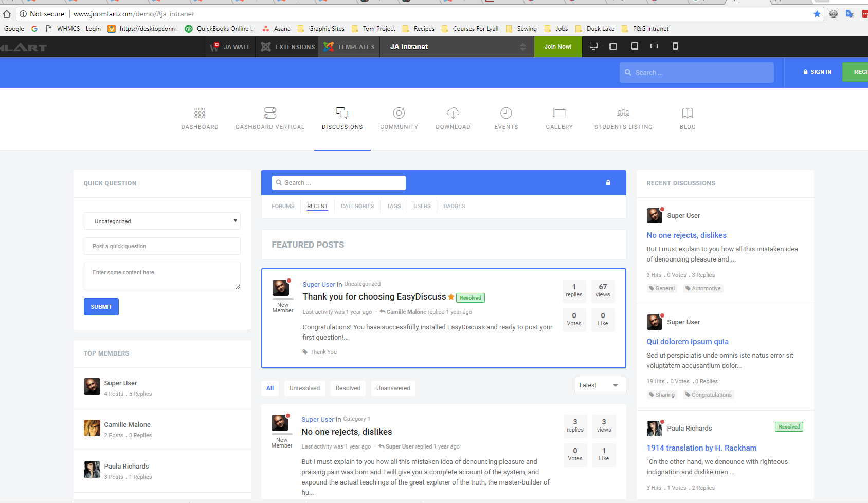The width and height of the screenshot is (868, 503).
Task: Open 'Thank you for choosing EasyDiscuss' post
Action: 374,296
